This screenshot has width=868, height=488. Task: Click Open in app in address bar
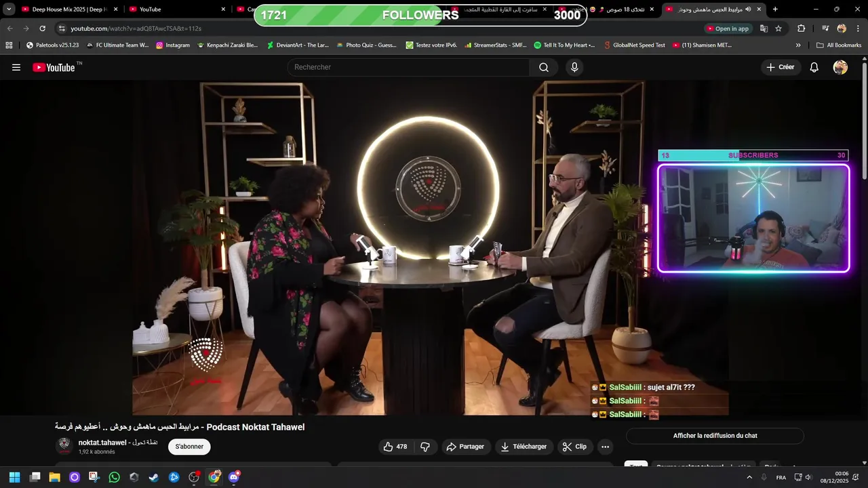pos(728,28)
